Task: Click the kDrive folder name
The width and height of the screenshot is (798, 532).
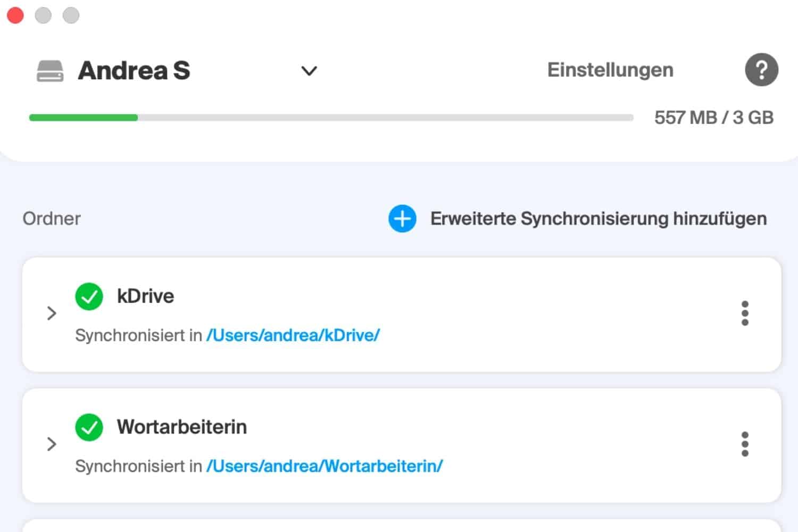Action: (x=145, y=296)
